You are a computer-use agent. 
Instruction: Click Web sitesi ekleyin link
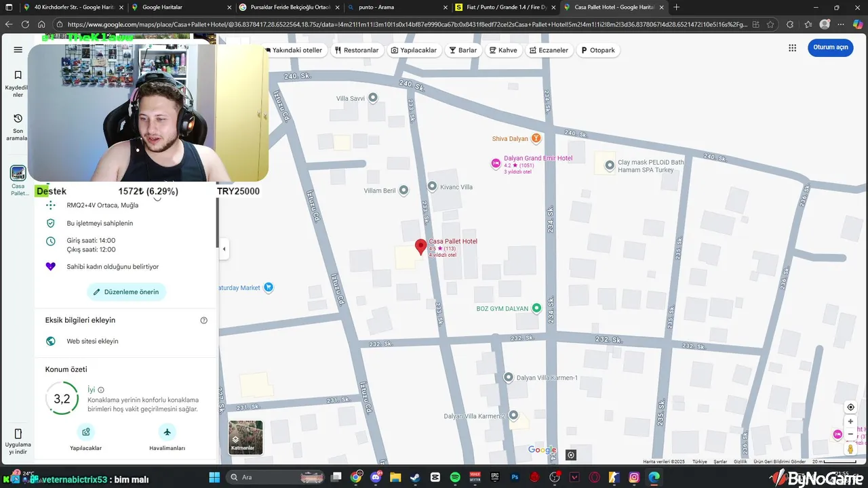click(x=92, y=341)
